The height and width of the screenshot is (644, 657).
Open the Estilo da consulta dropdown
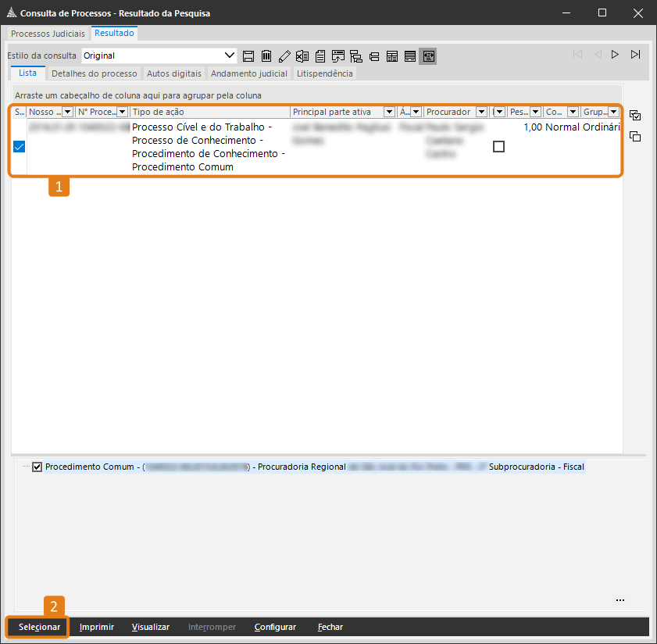[x=230, y=55]
